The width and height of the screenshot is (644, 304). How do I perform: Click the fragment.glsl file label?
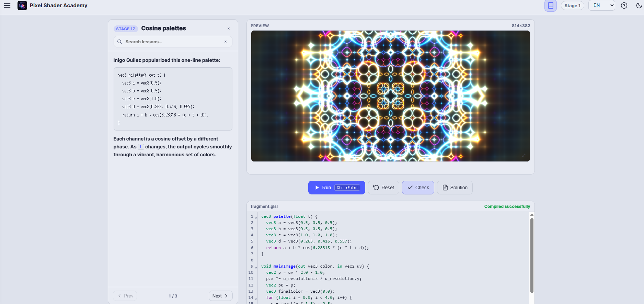pos(264,206)
